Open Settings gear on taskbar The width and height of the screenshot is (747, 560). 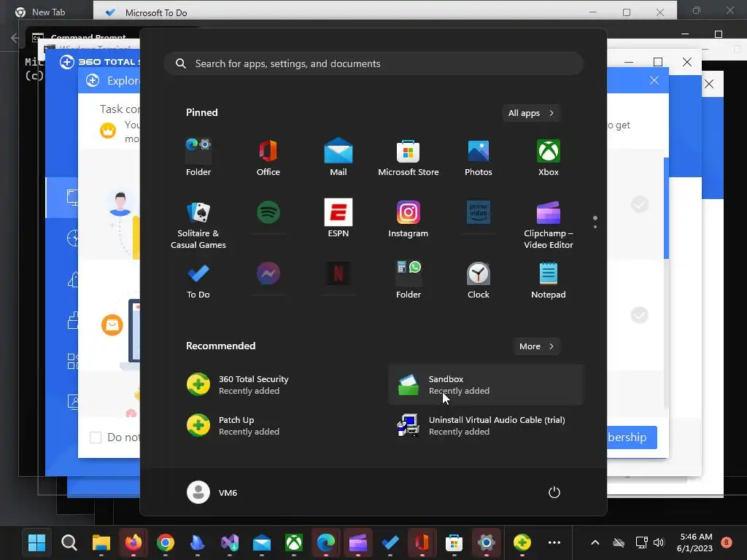(487, 542)
